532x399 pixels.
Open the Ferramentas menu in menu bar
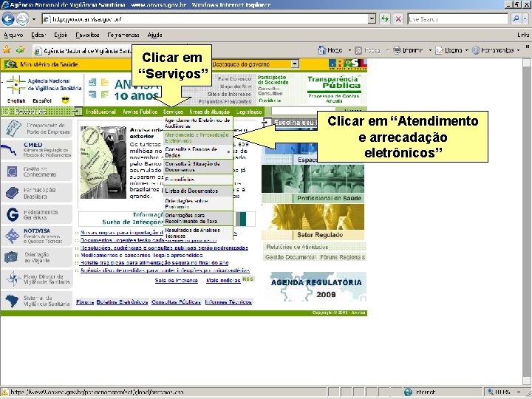[123, 35]
